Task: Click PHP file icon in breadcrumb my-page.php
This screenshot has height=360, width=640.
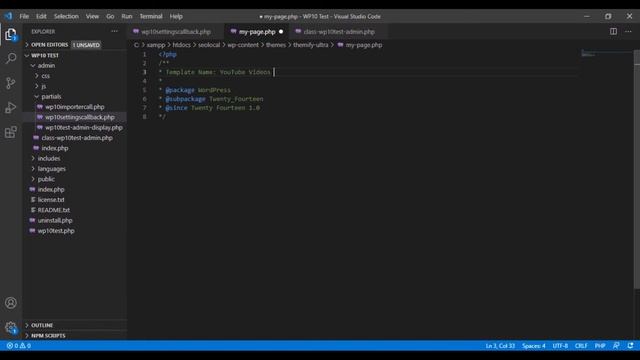Action: (x=340, y=45)
